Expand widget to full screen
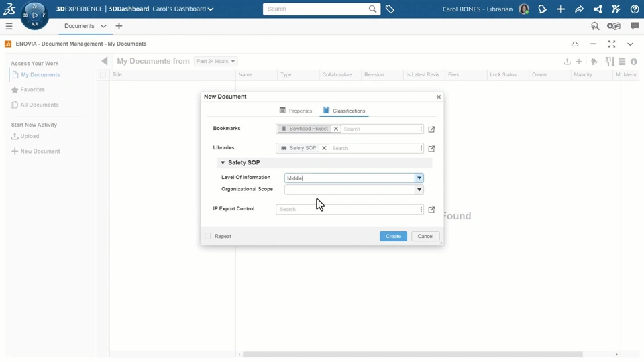 point(612,44)
